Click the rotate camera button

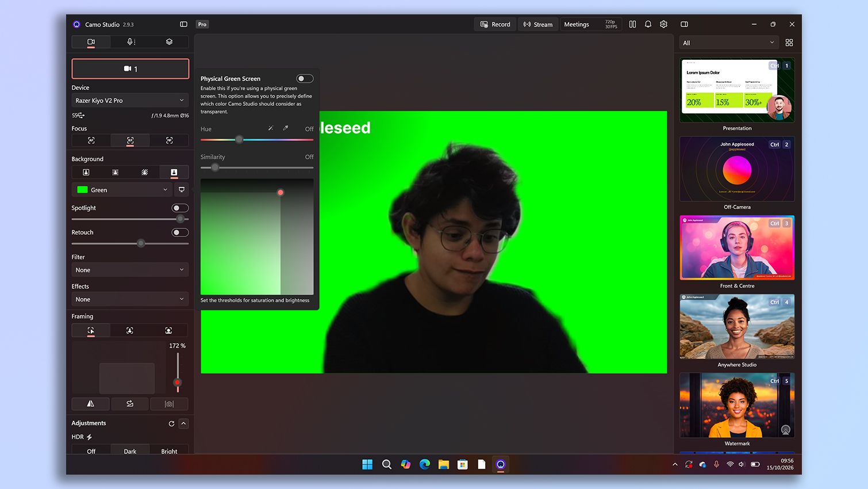pyautogui.click(x=130, y=404)
